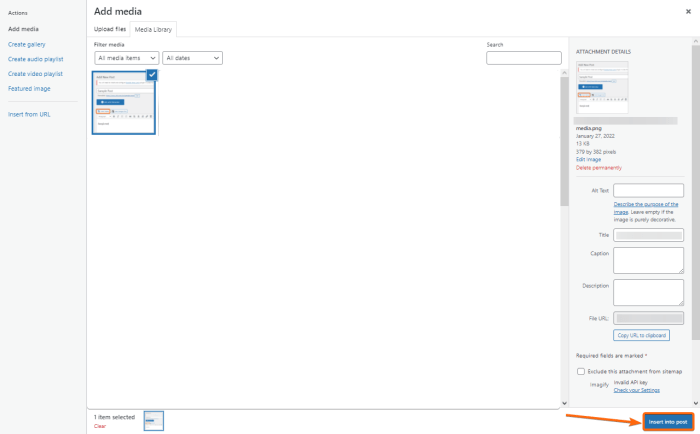700x434 pixels.
Task: Select Featured image in sidebar
Action: click(x=29, y=88)
